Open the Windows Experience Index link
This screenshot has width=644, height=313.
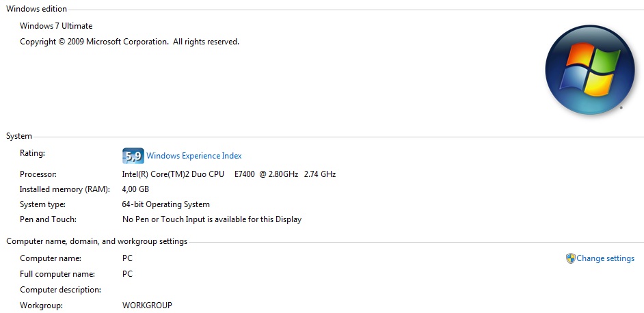click(x=194, y=156)
